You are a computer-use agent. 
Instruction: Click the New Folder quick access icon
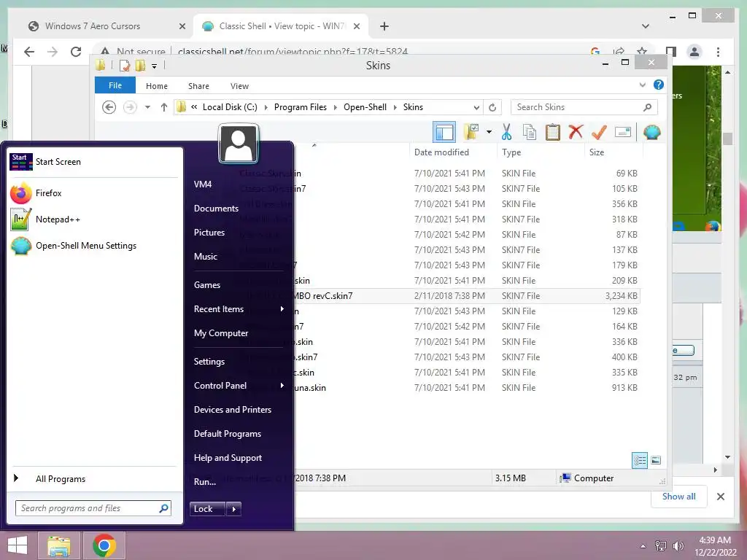(140, 65)
